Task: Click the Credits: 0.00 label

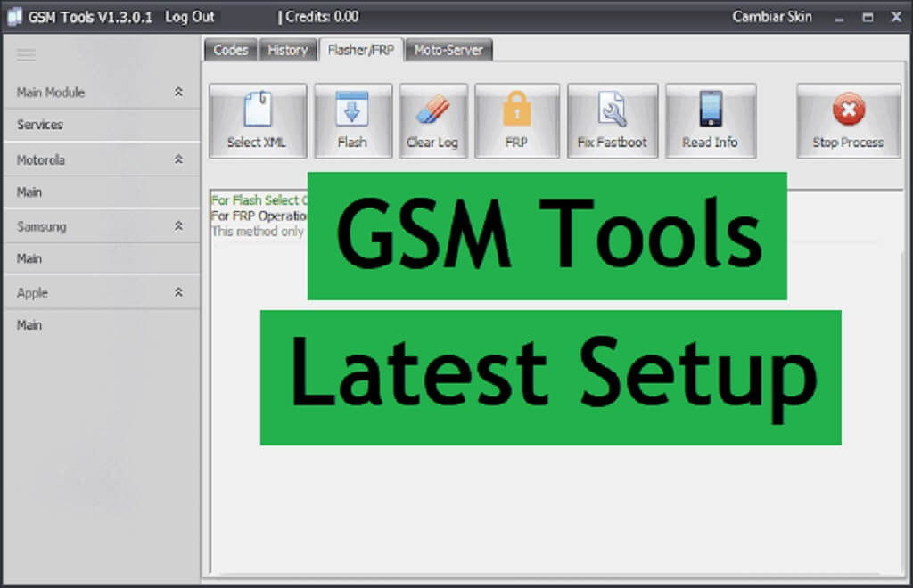Action: point(322,17)
